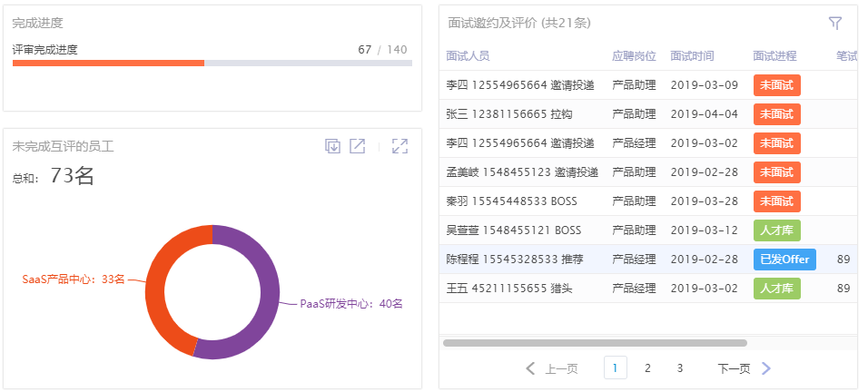Click score 89 in 王五 row
Image resolution: width=868 pixels, height=392 pixels.
[x=843, y=288]
